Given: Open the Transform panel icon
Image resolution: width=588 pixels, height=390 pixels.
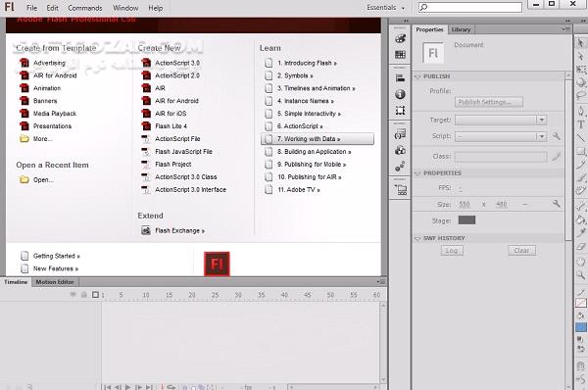Looking at the screenshot, I should pos(400,111).
